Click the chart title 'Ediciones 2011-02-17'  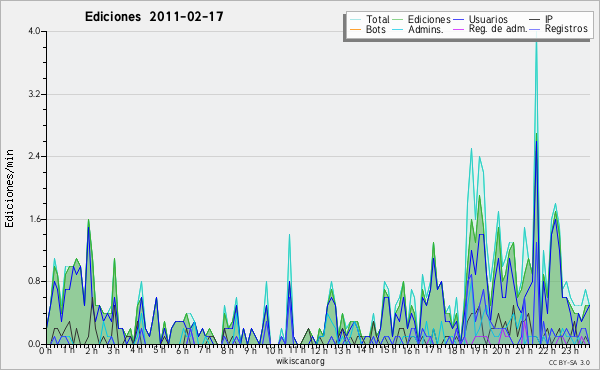154,17
